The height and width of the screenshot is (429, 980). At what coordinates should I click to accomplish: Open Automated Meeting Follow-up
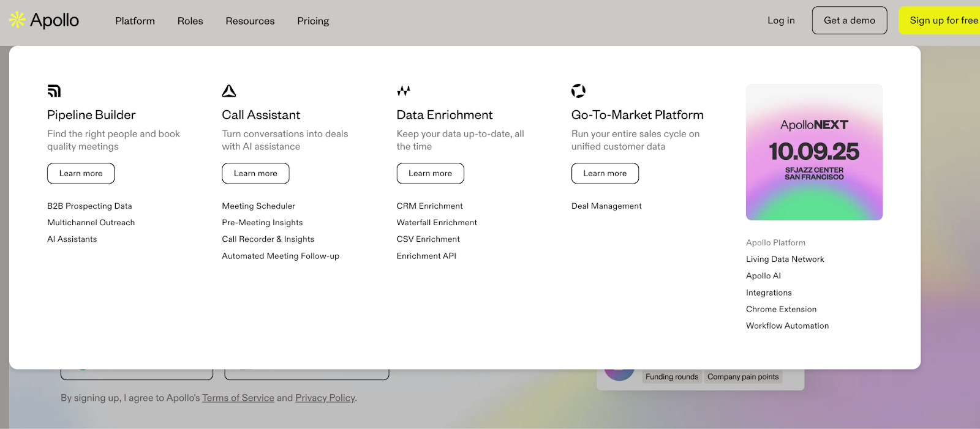tap(281, 256)
